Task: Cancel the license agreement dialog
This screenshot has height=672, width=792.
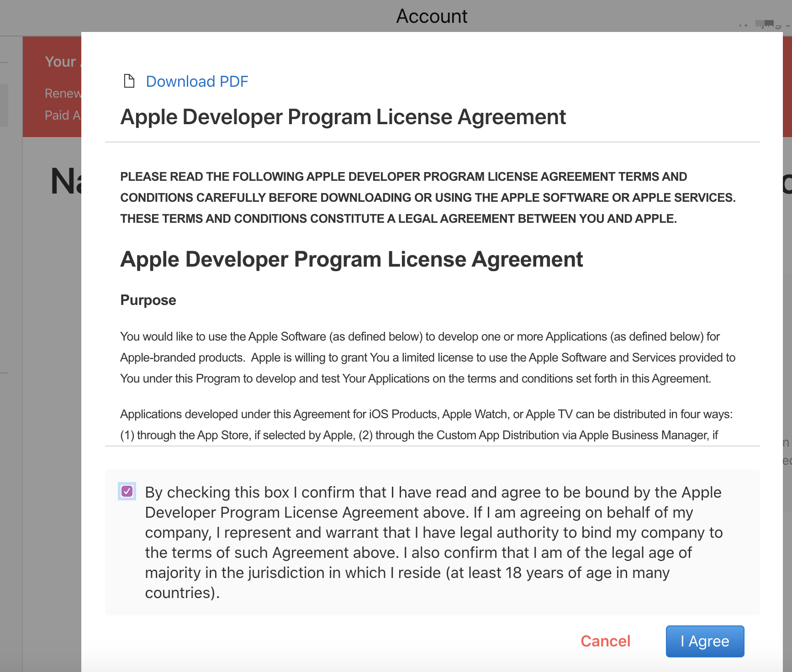Action: [605, 641]
